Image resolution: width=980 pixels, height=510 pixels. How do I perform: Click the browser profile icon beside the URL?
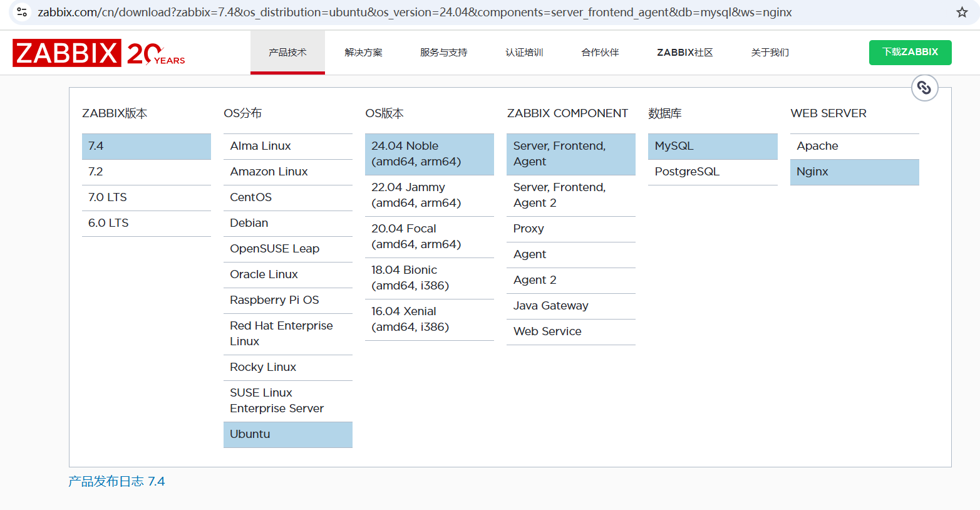point(21,11)
